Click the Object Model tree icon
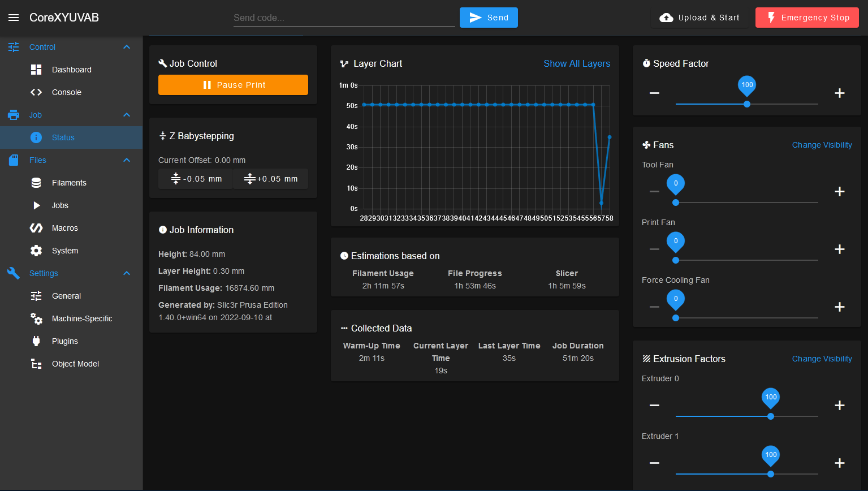This screenshot has width=868, height=491. click(36, 364)
